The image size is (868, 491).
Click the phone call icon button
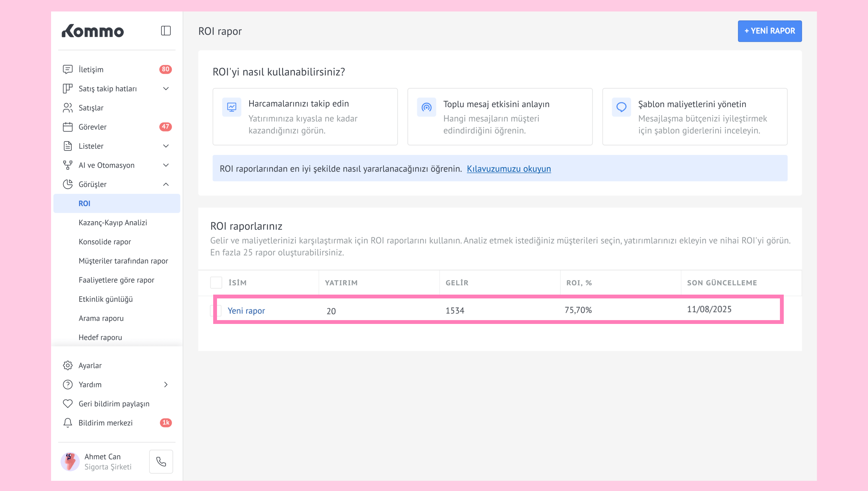(x=161, y=461)
